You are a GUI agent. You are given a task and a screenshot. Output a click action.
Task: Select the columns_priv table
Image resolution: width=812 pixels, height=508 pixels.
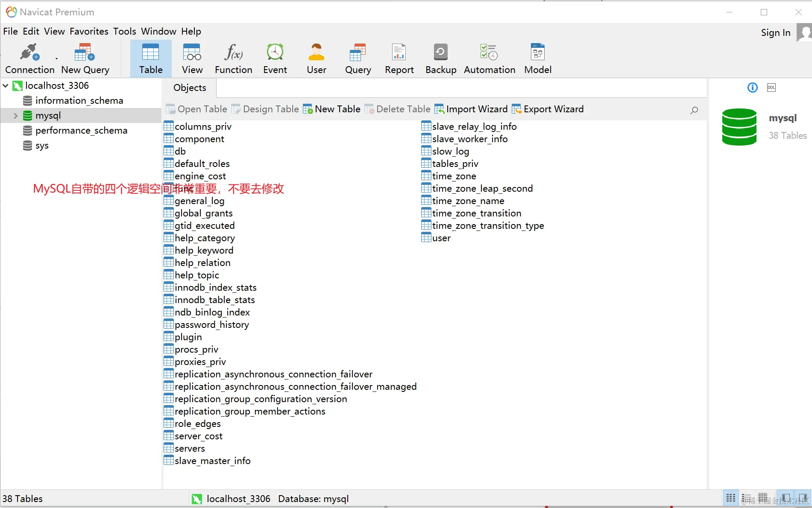pyautogui.click(x=198, y=126)
